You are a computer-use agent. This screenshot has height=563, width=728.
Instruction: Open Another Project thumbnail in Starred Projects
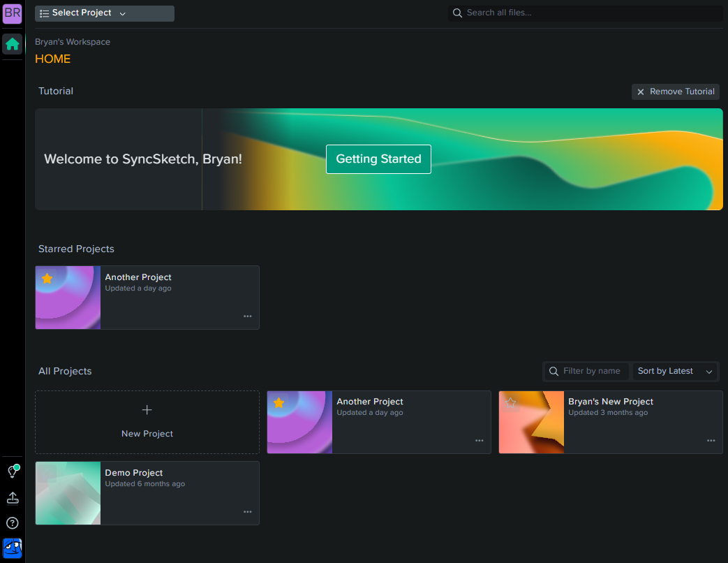68,298
